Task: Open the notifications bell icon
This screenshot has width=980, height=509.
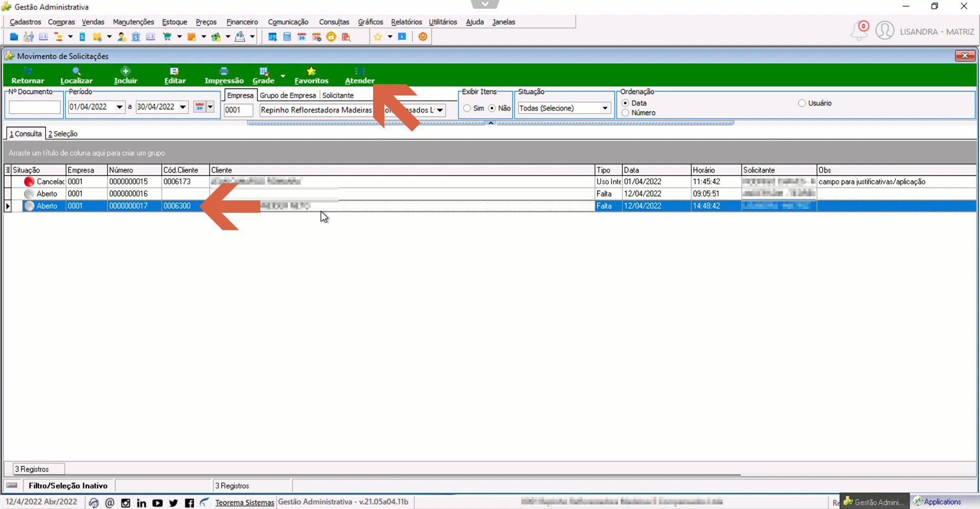Action: point(859,31)
